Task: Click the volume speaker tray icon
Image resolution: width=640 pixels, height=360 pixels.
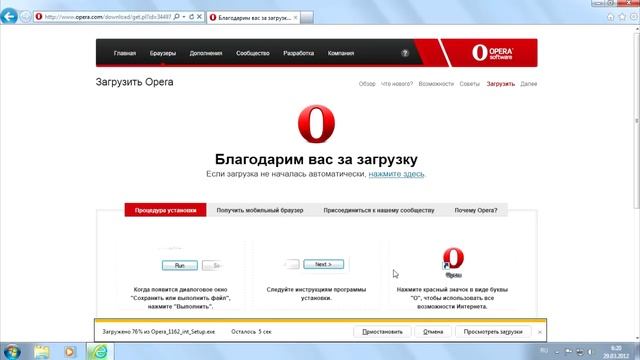Action: [590, 352]
